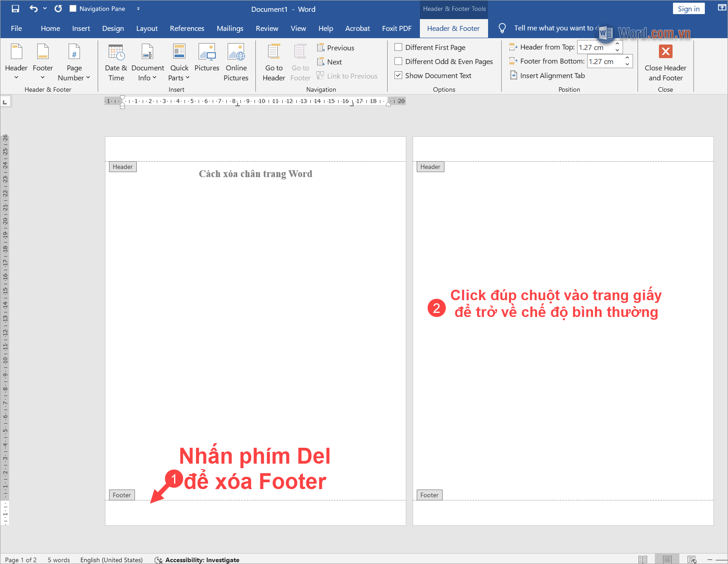Expand the Undo history dropdown arrow
This screenshot has height=564, width=728.
pos(45,9)
